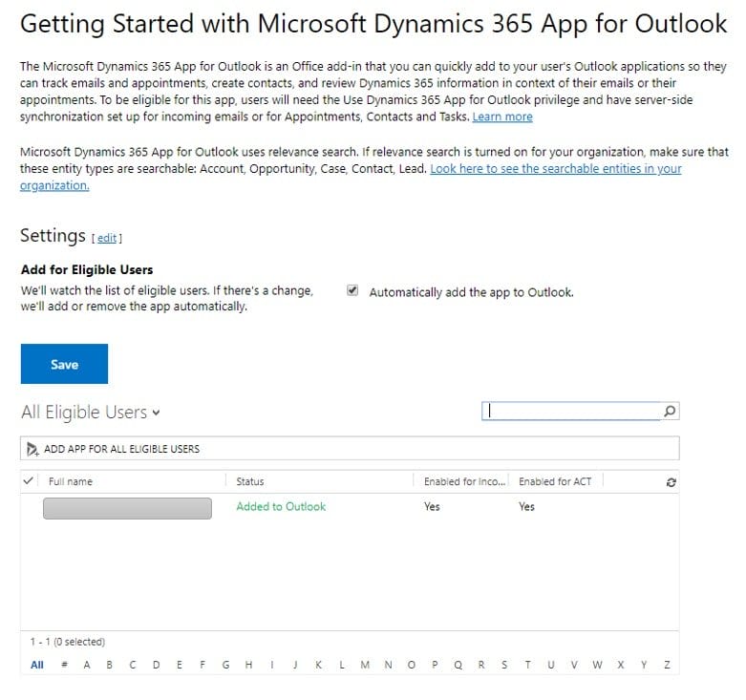Select the All filter in alphabet bar

(37, 666)
